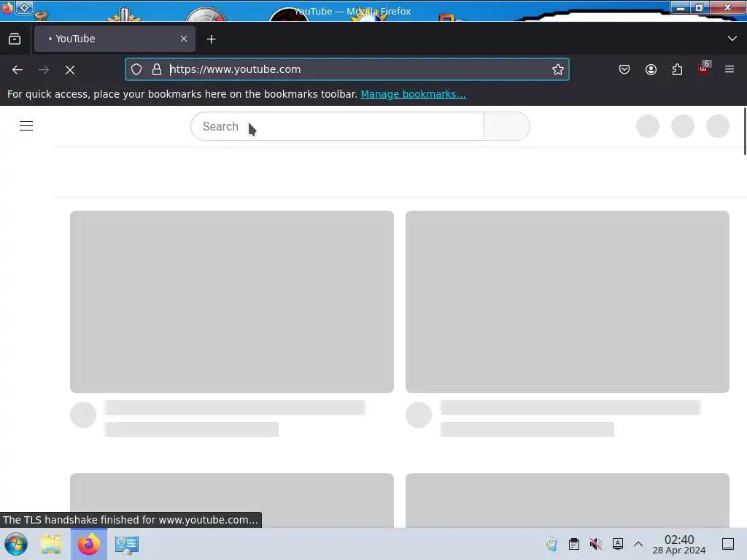Save page to Pocket
Screen dimensions: 747x560
pos(624,69)
